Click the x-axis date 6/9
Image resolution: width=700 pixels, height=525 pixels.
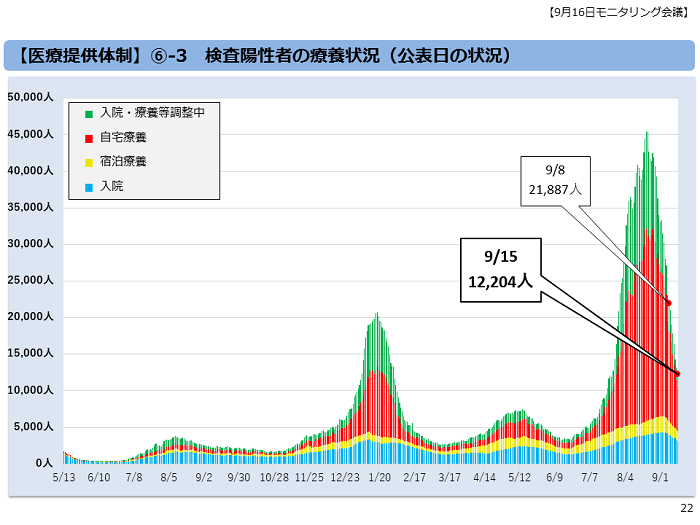554,478
